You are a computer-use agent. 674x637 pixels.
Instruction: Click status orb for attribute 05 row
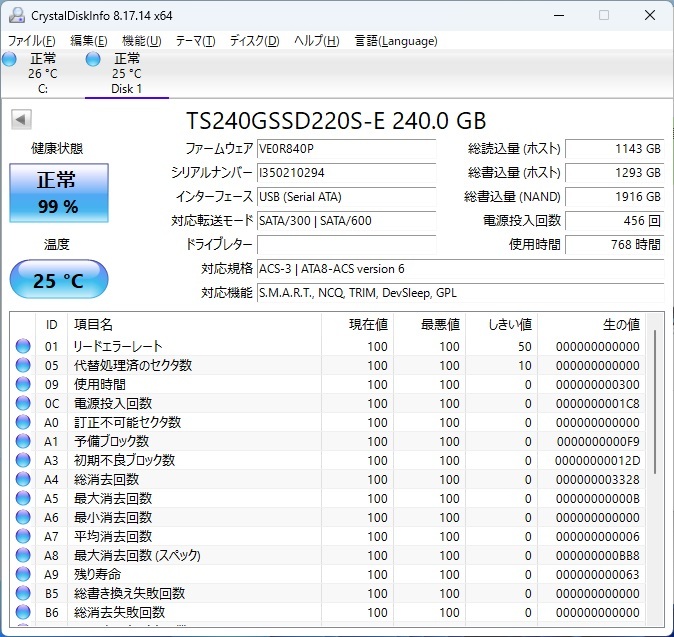[23, 366]
